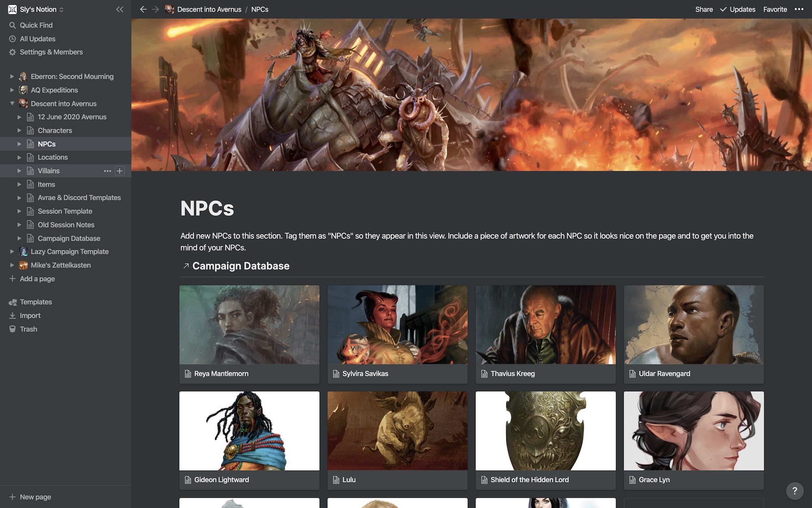
Task: Expand the Villains page entry
Action: click(x=18, y=170)
